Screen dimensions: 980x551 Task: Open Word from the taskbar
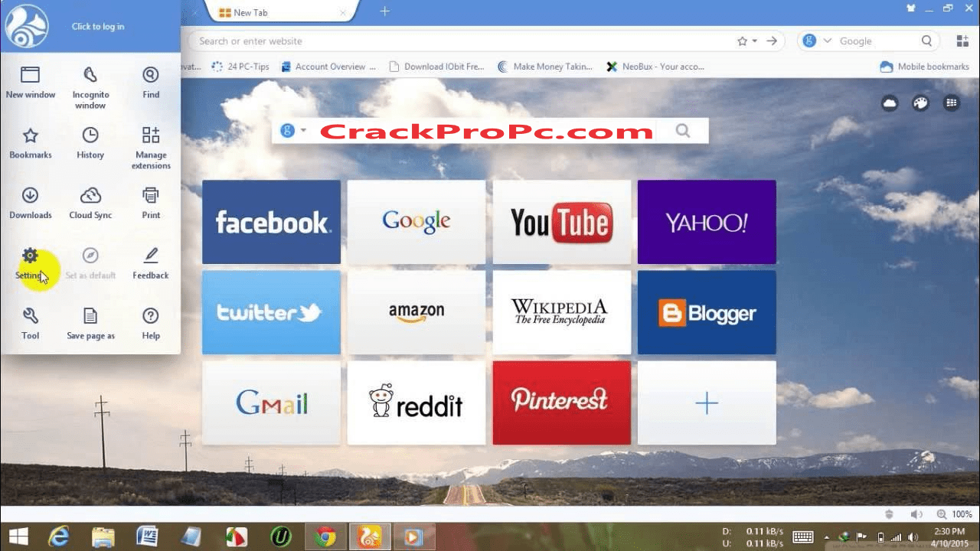click(x=147, y=536)
